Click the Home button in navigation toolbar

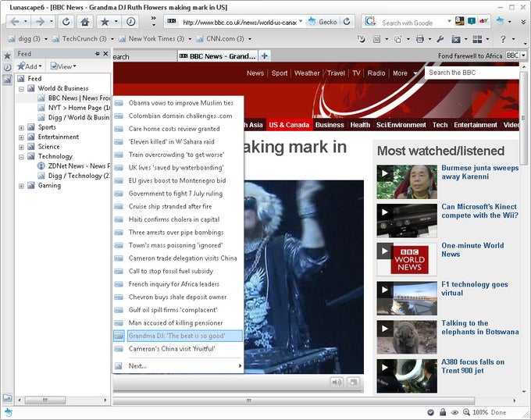84,22
